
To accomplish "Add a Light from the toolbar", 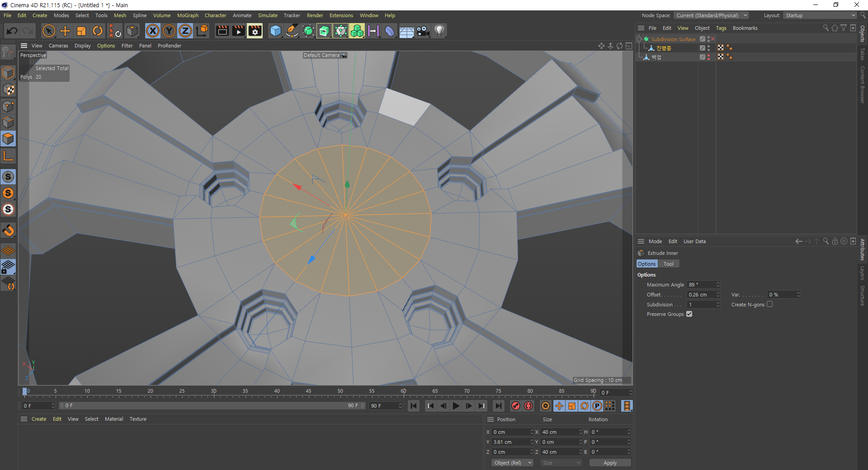I will [x=439, y=31].
